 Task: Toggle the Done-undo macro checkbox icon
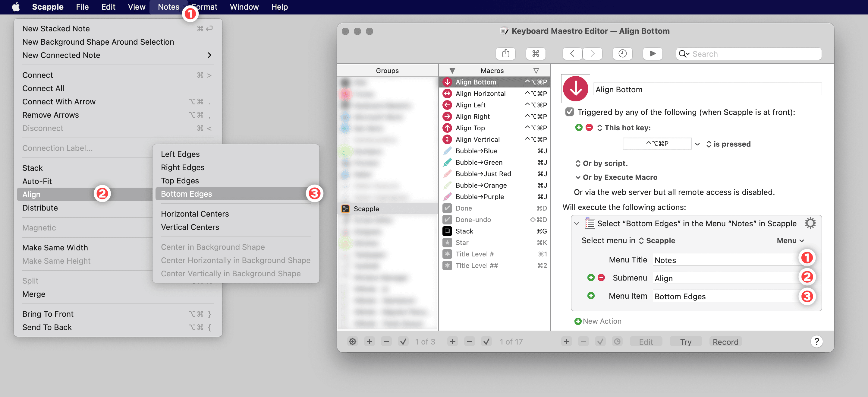(447, 220)
